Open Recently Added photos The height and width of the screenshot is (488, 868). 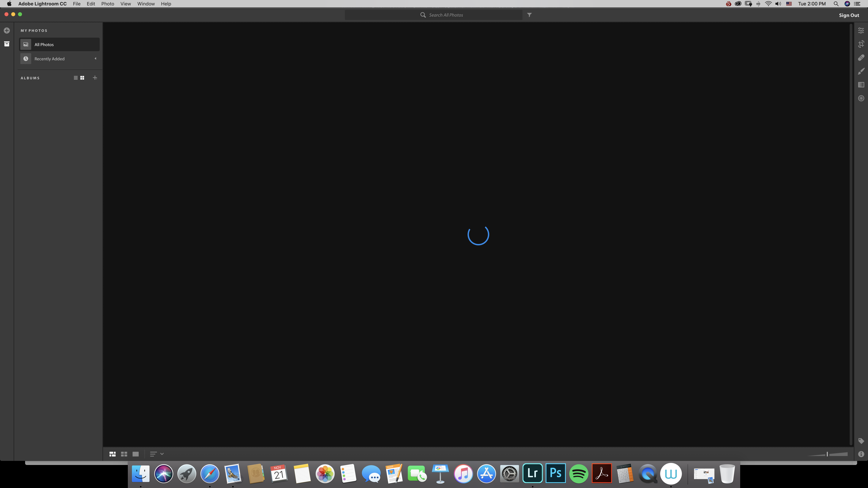pyautogui.click(x=59, y=59)
